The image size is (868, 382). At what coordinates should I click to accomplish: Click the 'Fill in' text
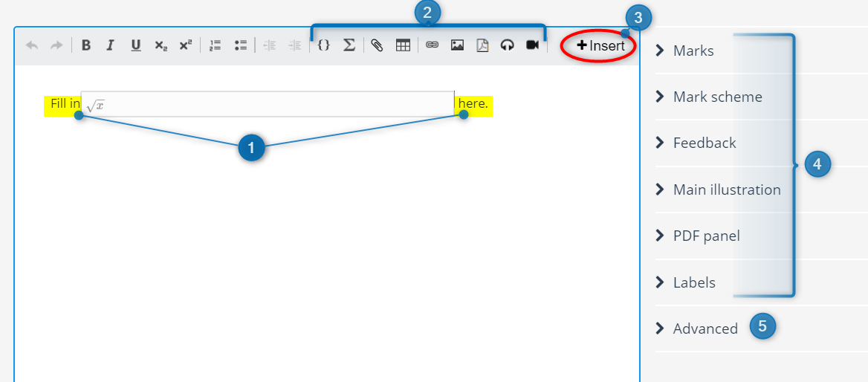(65, 103)
